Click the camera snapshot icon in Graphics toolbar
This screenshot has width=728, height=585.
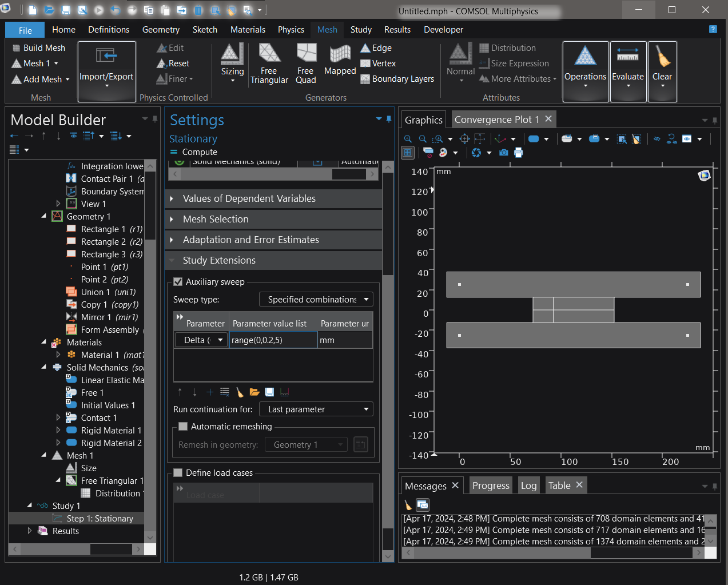coord(503,153)
